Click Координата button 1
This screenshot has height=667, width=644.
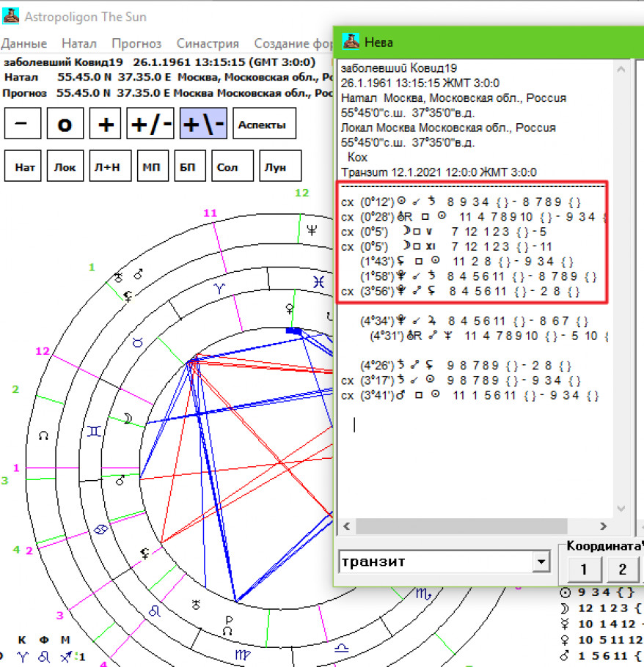pos(585,570)
